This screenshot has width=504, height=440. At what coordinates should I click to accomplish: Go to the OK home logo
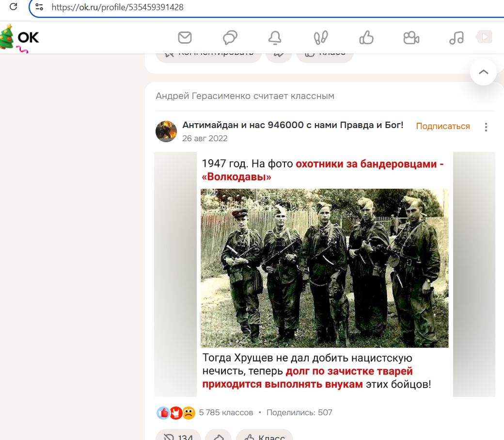pyautogui.click(x=20, y=38)
